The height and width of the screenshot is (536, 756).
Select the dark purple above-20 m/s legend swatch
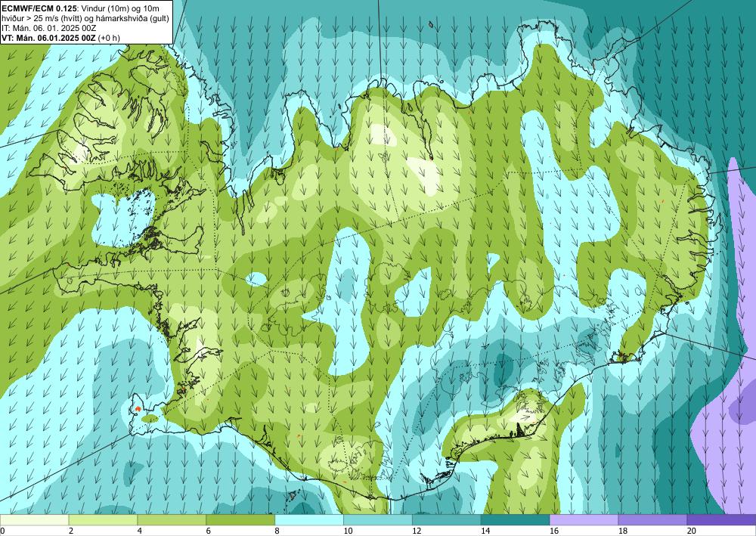coord(721,519)
